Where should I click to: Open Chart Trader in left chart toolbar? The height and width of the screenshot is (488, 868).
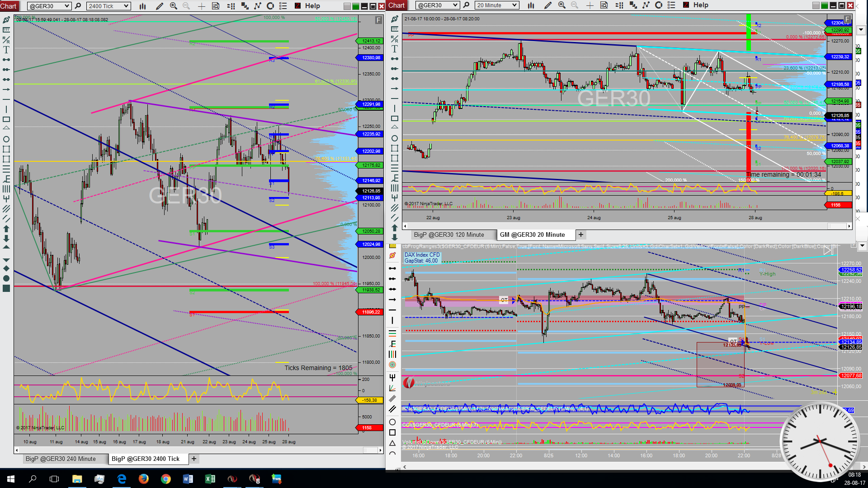(x=231, y=6)
